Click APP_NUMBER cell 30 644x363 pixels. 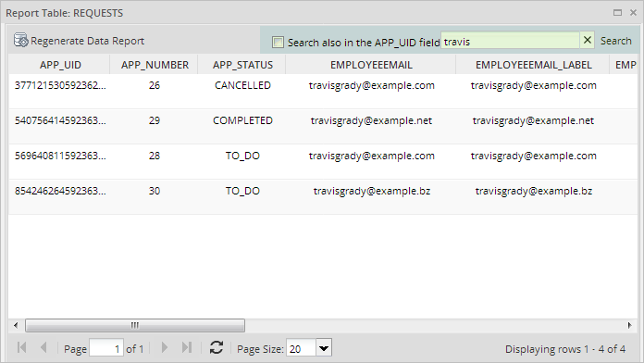[x=154, y=191]
